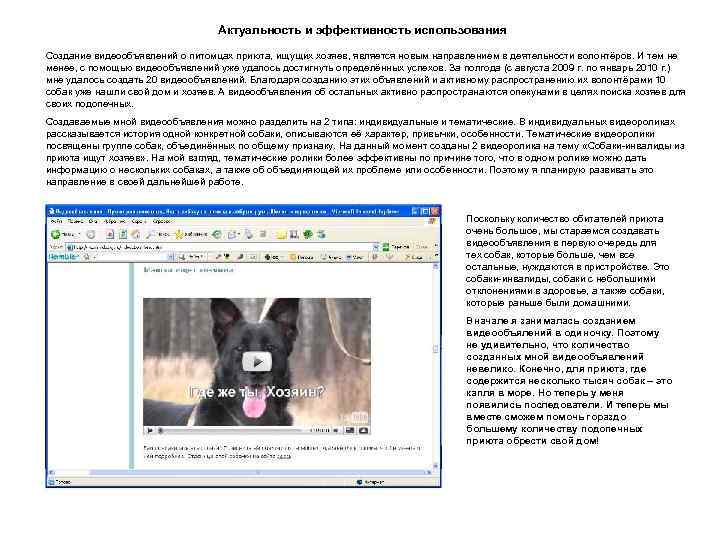Click the large play button on video
Viewport: 720px width, 540px height.
pos(257,362)
